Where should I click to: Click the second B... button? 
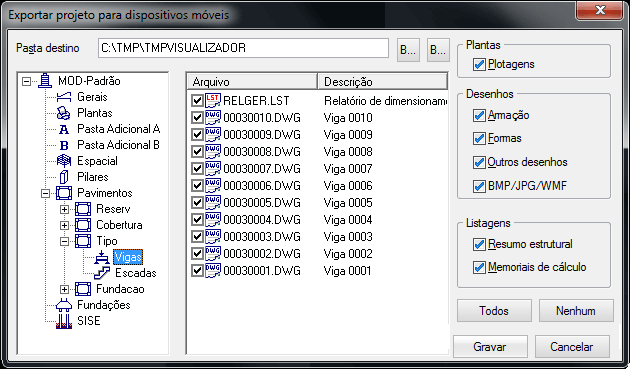[438, 50]
